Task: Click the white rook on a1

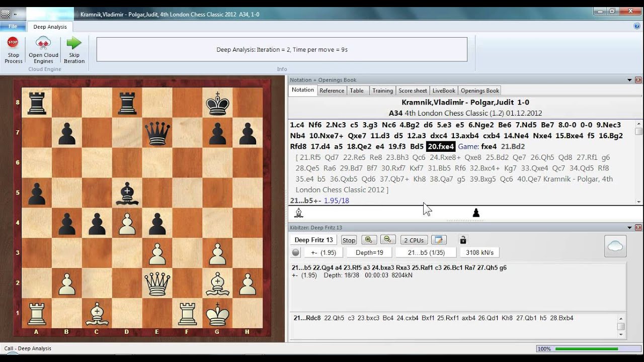Action: (37, 315)
